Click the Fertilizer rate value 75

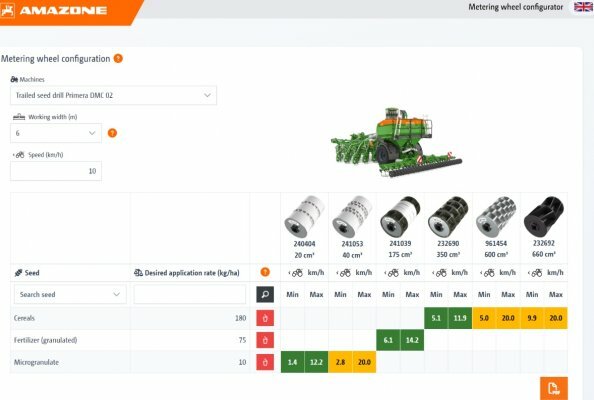242,340
